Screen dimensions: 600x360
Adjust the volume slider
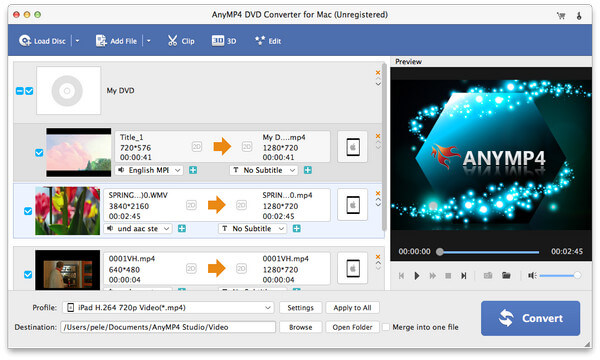pos(560,275)
